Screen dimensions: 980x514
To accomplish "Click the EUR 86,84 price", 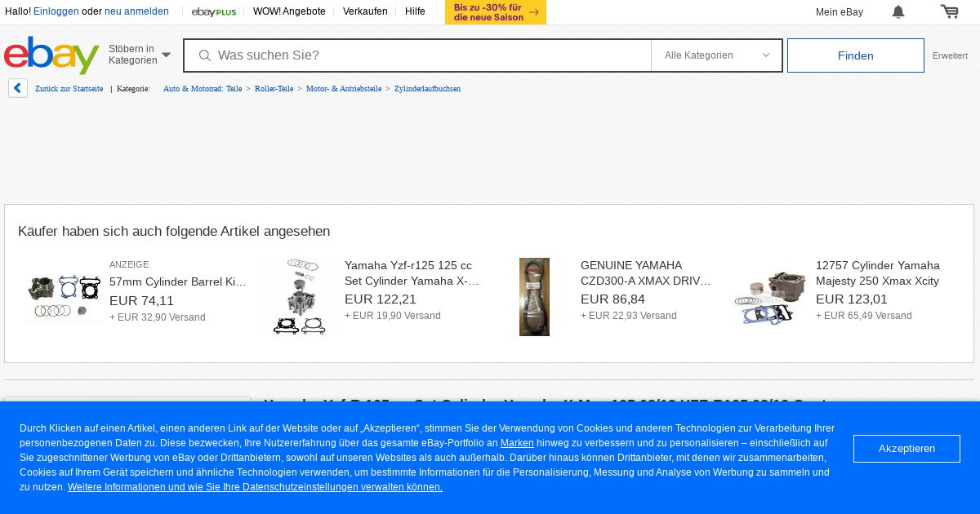I will point(612,299).
